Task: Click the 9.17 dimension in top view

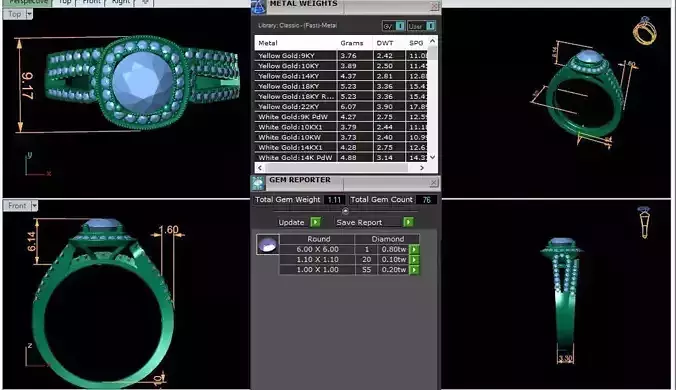Action: tap(27, 86)
